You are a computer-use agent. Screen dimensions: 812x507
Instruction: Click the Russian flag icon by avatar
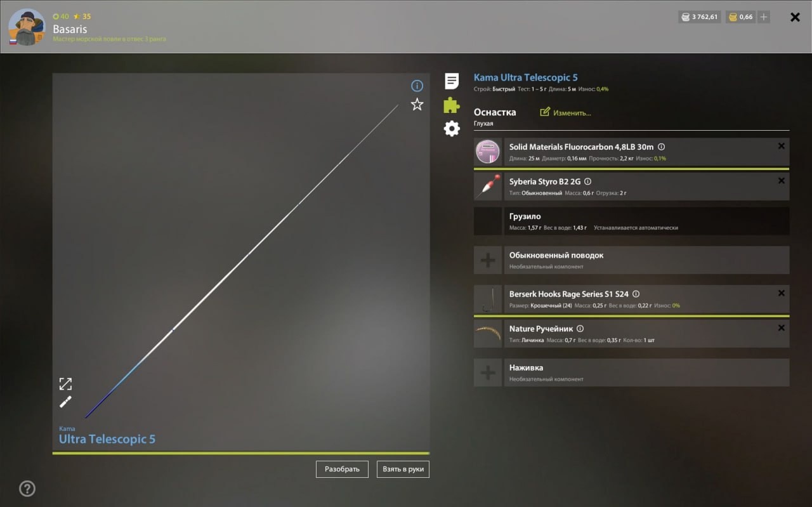click(13, 42)
